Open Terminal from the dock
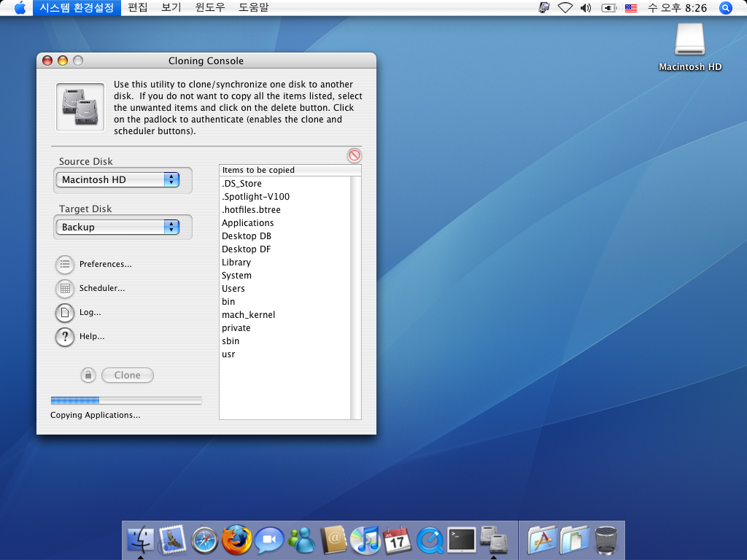747x560 pixels. pos(461,540)
